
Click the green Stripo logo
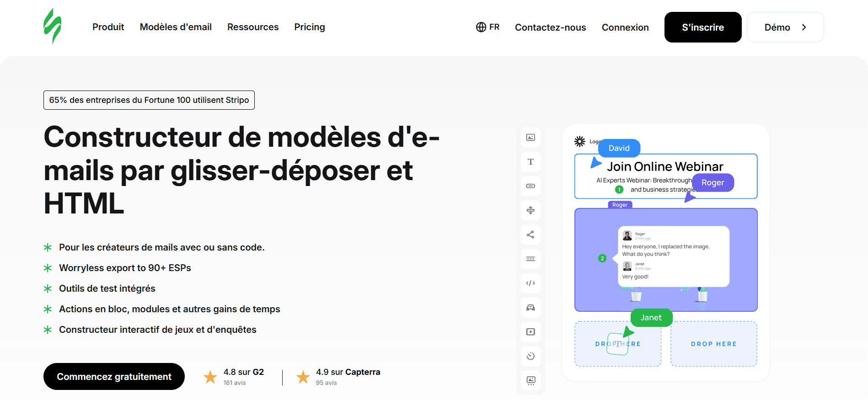(x=53, y=26)
